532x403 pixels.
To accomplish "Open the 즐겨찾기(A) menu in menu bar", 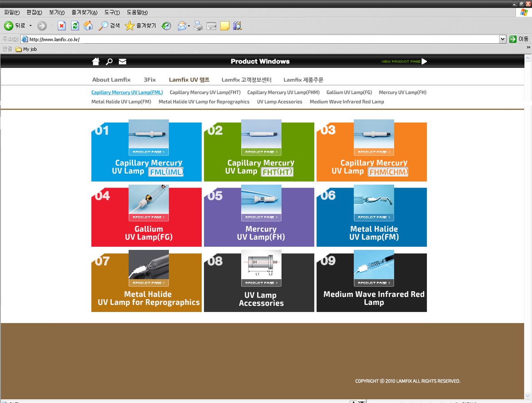I will pyautogui.click(x=84, y=12).
